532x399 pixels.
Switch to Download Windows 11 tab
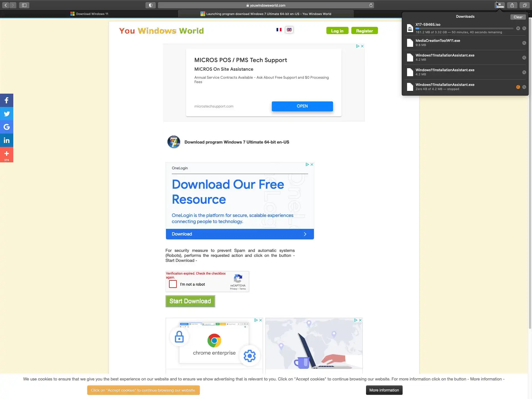[x=89, y=14]
